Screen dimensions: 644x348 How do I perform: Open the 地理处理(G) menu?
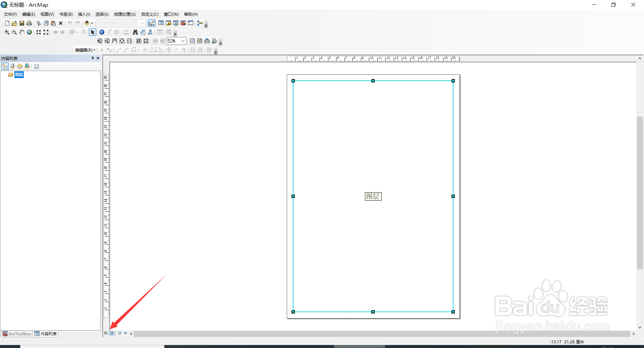pos(125,14)
